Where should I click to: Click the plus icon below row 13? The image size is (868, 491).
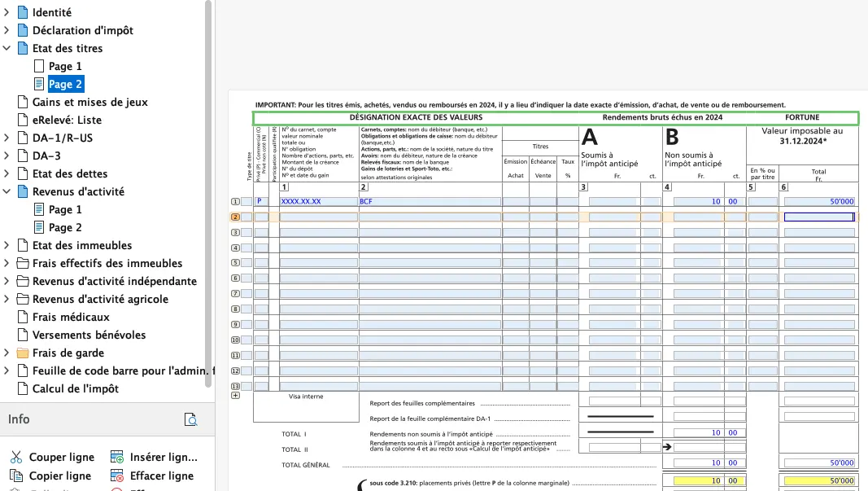(236, 395)
